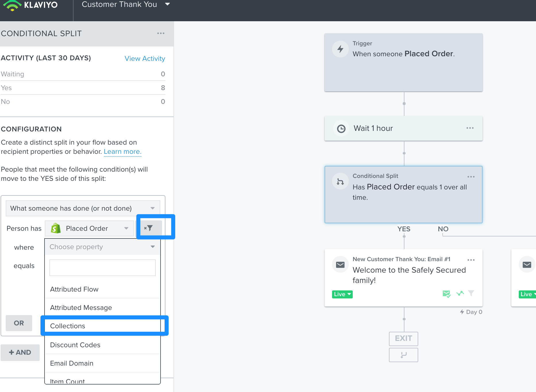Open Email #1 card options menu
Viewport: 536px width, 392px height.
(471, 260)
